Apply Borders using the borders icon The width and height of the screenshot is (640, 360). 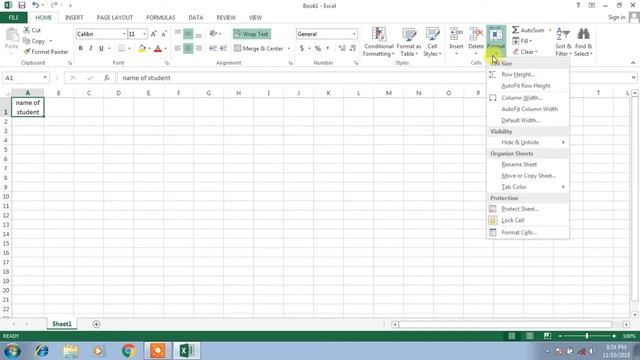[x=121, y=48]
